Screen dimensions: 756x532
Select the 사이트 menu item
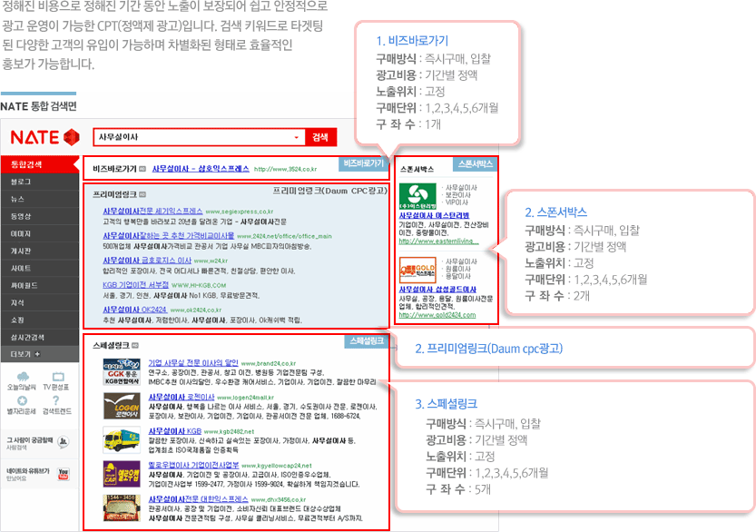pos(40,268)
